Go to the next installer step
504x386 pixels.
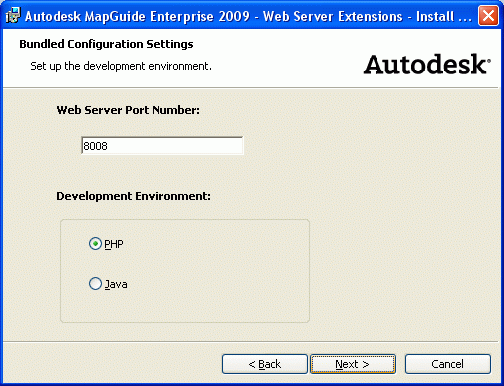point(353,364)
